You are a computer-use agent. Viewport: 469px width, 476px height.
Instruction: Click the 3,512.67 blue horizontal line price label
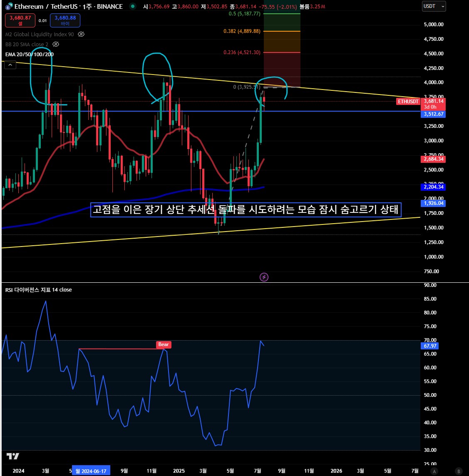pos(433,114)
